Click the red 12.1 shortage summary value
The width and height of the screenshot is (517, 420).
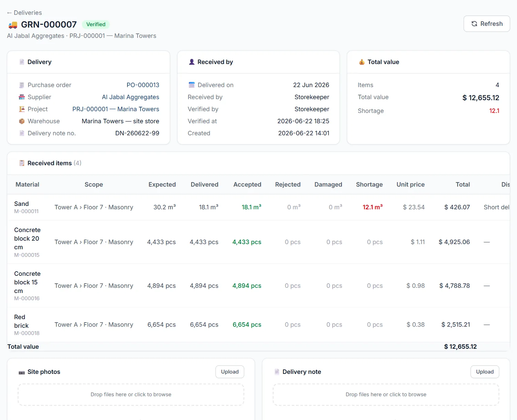(494, 111)
